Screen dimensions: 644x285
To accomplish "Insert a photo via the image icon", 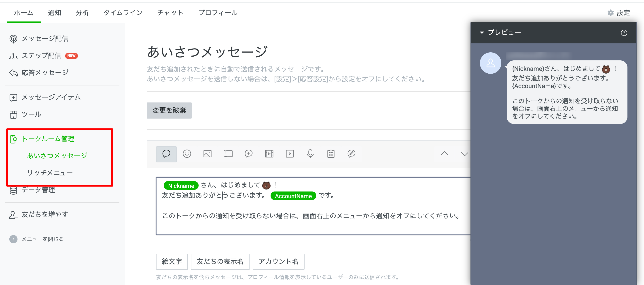I will tap(208, 154).
